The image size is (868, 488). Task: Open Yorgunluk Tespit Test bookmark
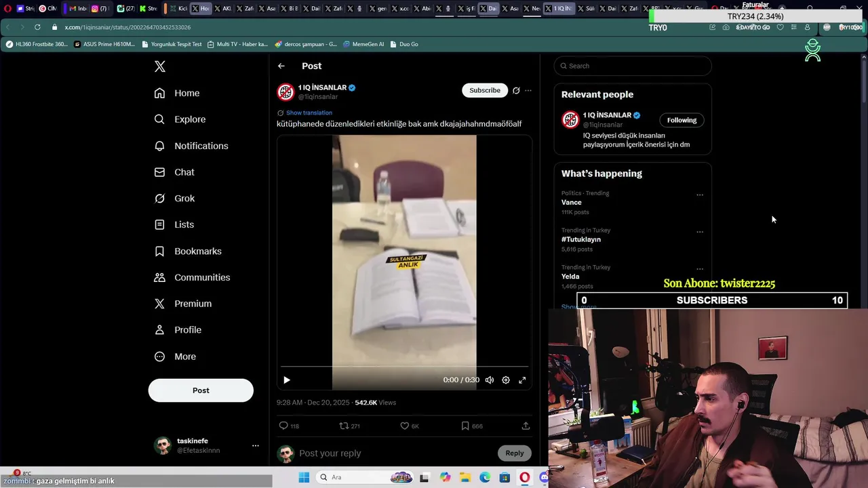click(172, 44)
